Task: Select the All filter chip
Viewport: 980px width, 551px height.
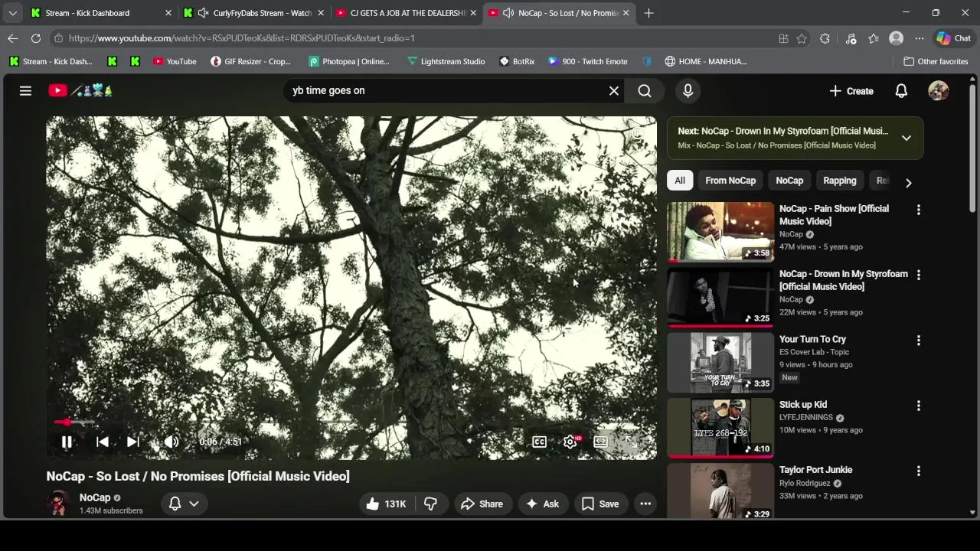Action: pyautogui.click(x=679, y=181)
